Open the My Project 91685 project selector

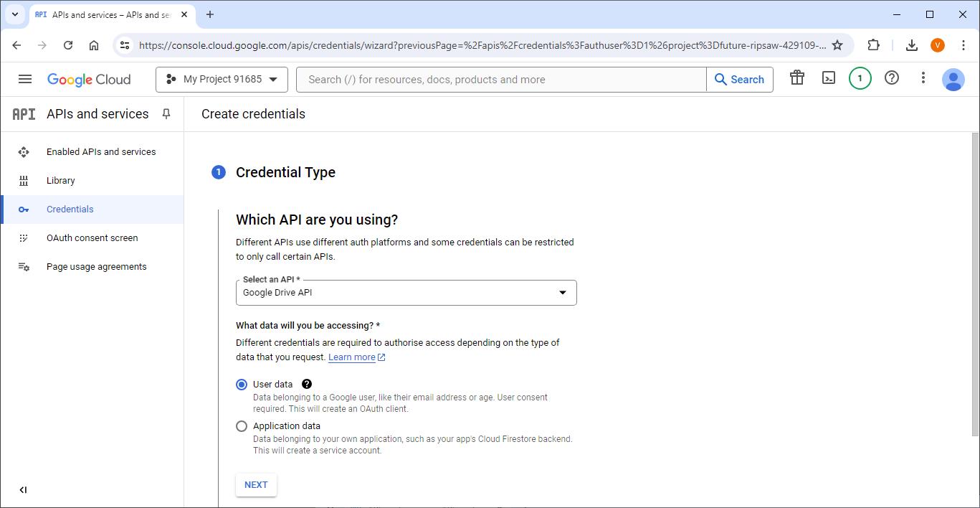tap(222, 80)
